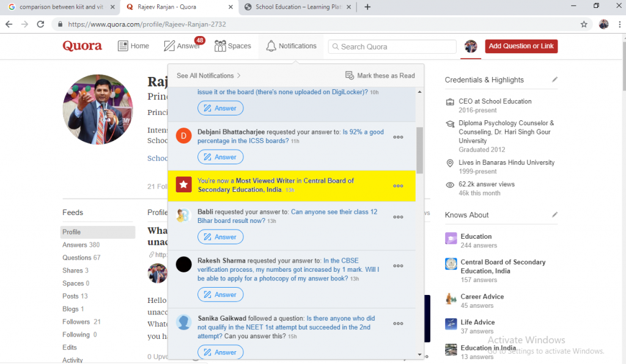
Task: Click notifications list scroll-up arrow
Action: 419,92
